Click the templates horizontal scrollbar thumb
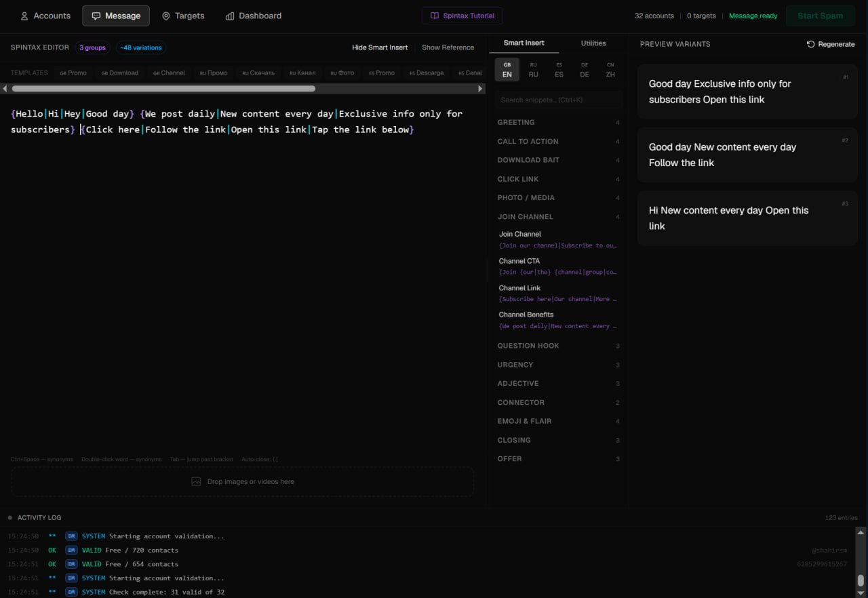Viewport: 868px width, 598px height. 163,88
